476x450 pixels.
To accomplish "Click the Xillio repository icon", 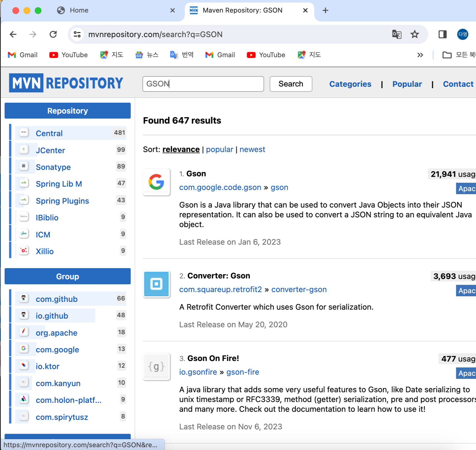I will (24, 250).
